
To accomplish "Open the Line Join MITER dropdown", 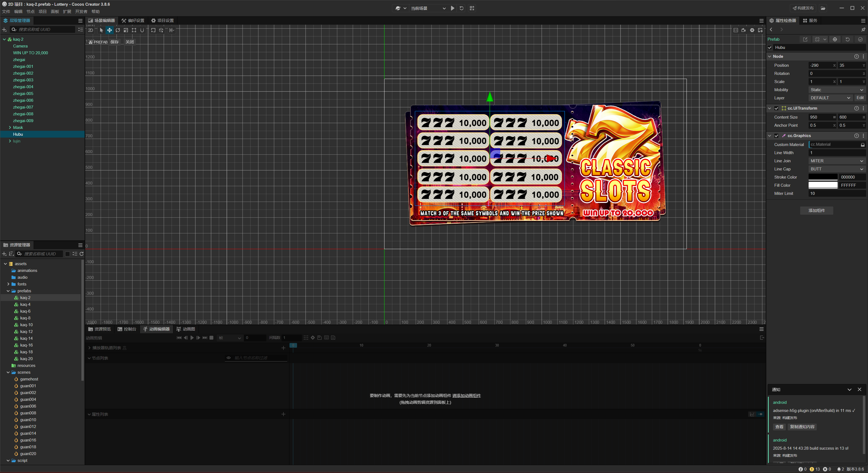I will [837, 161].
